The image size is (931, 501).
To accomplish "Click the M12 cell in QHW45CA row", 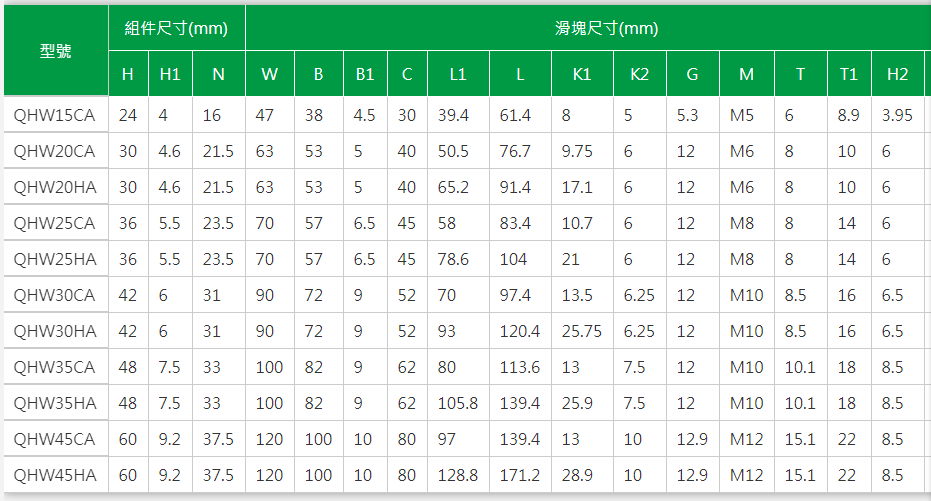I will click(x=746, y=439).
